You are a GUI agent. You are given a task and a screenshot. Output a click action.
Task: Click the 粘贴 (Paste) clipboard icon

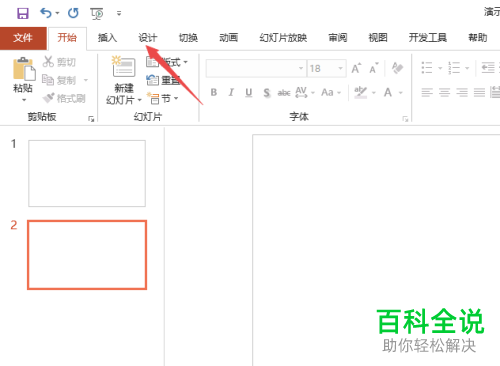(x=24, y=69)
